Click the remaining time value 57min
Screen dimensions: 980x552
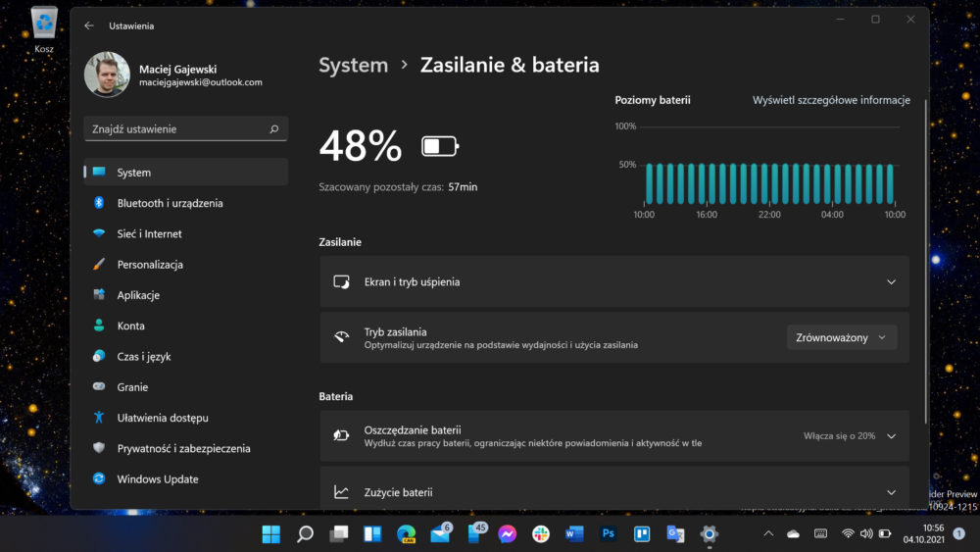[463, 187]
